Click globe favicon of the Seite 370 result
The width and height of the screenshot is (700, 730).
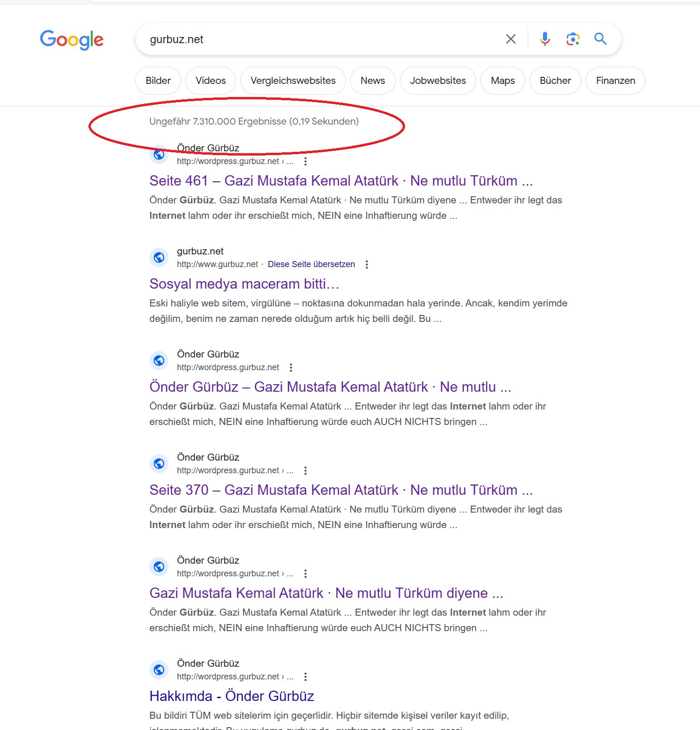[x=159, y=463]
